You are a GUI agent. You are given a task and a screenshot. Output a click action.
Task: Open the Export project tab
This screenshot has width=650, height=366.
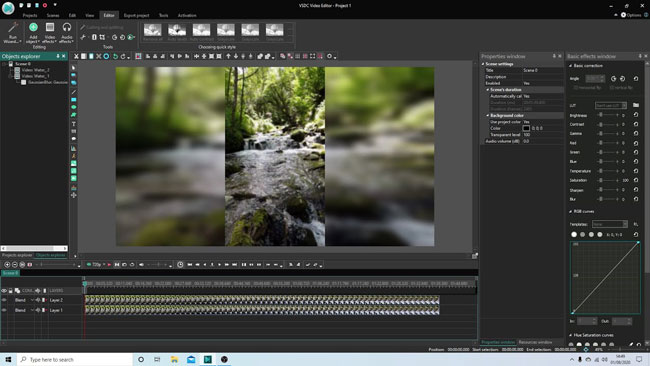[136, 15]
